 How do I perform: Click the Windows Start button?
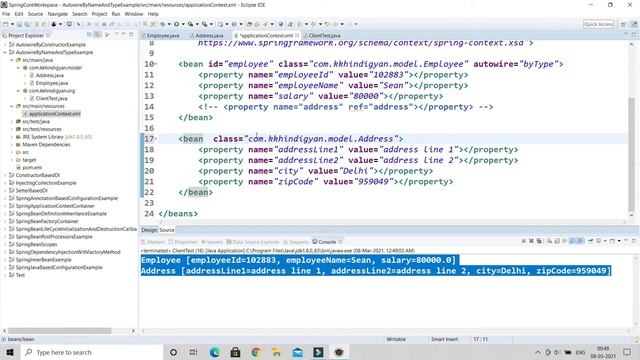[x=10, y=352]
